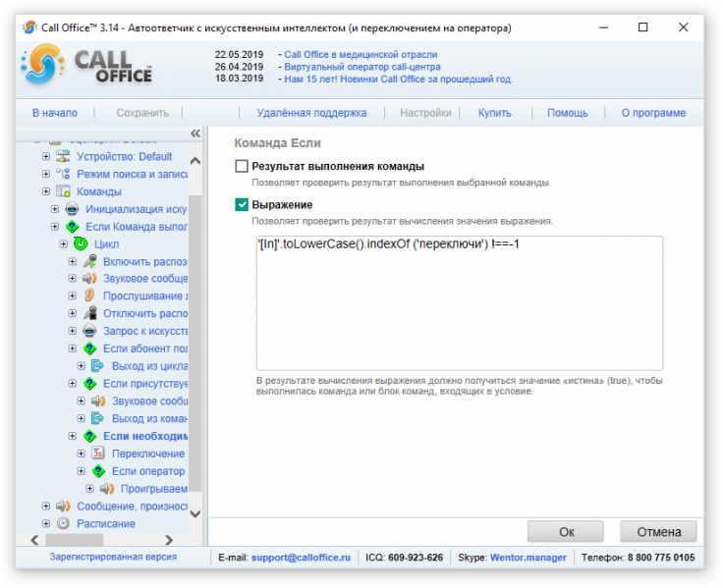Open the Настройки menu item
Screen dimensions: 723x588
[425, 113]
